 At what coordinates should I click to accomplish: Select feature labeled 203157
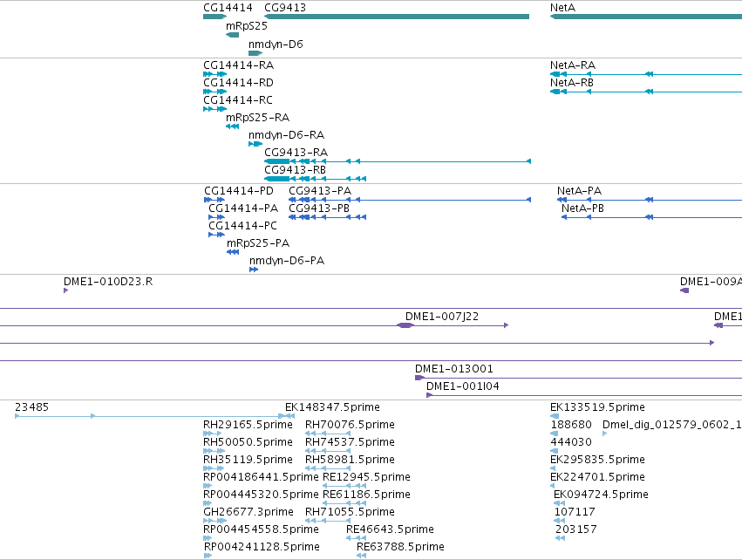pyautogui.click(x=561, y=539)
